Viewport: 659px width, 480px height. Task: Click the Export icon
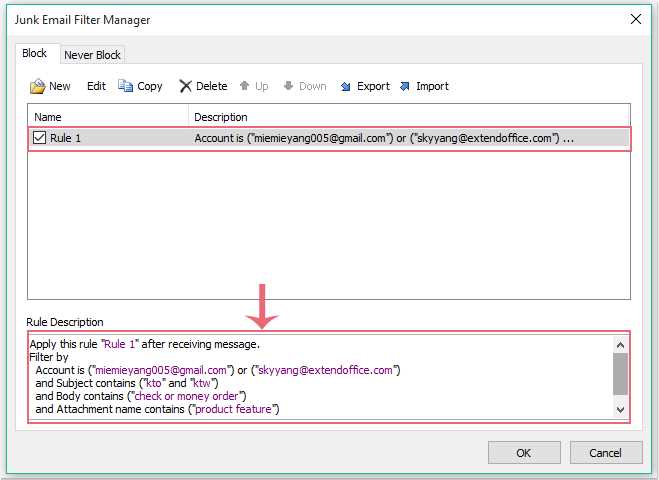345,86
